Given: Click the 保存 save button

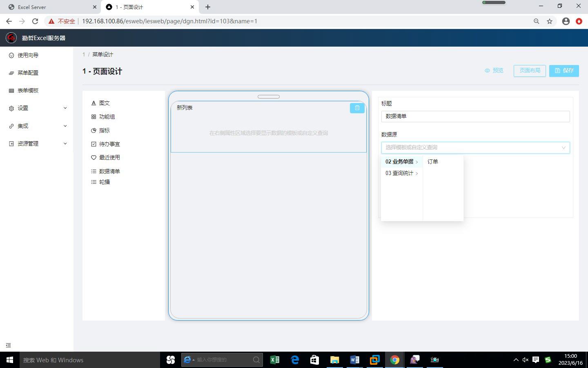Looking at the screenshot, I should click(564, 71).
